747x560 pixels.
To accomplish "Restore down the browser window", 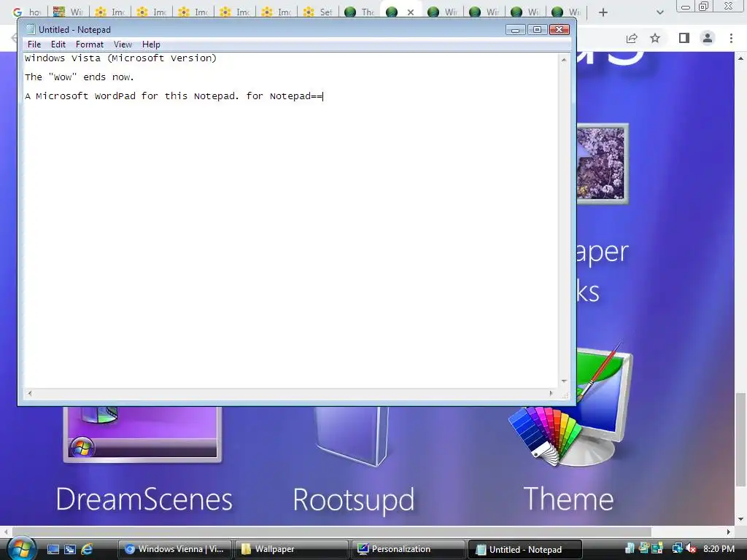I will 703,7.
